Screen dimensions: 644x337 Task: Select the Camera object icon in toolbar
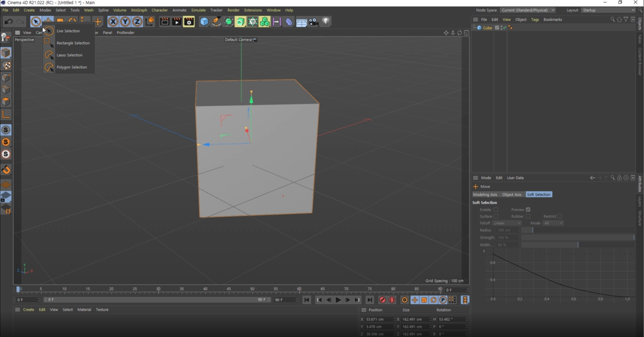click(x=314, y=22)
